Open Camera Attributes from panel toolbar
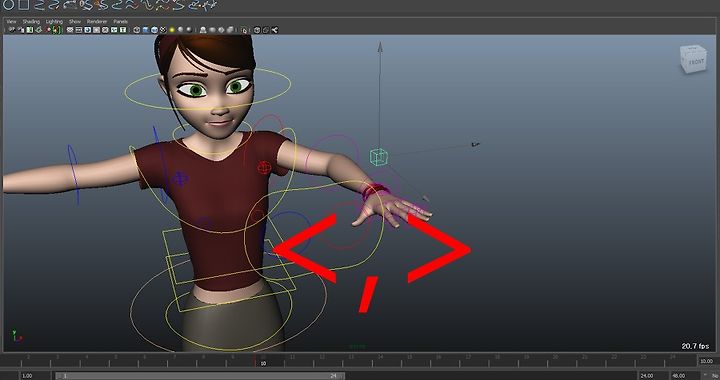Image resolution: width=720 pixels, height=380 pixels. click(x=21, y=30)
